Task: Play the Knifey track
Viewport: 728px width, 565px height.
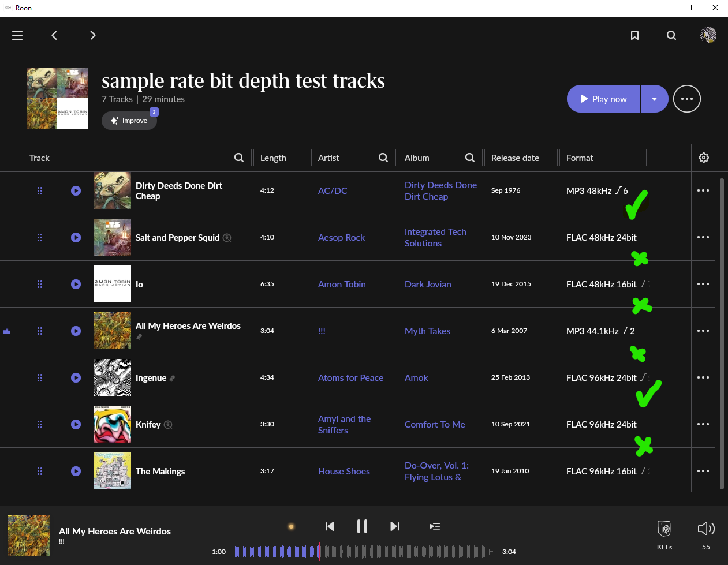Action: 76,424
